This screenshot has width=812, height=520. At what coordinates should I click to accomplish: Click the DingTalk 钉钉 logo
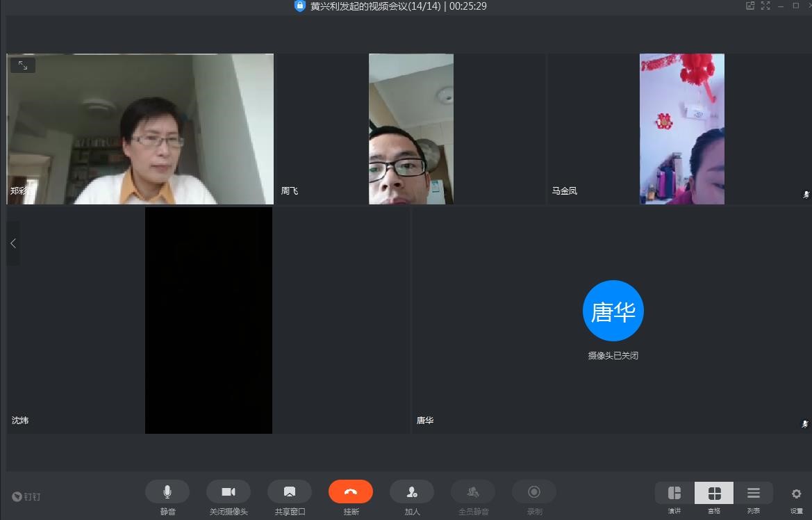(x=26, y=496)
